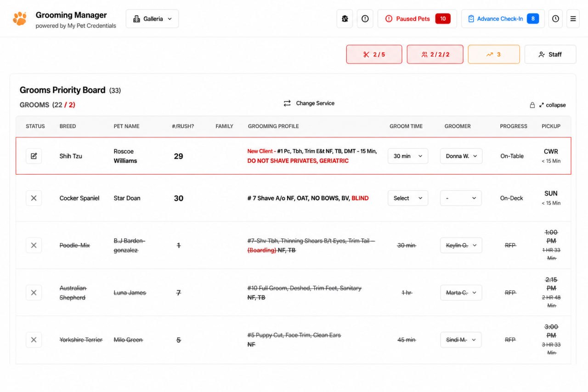Click the alert circle icon button
This screenshot has height=392, width=588.
(x=365, y=19)
